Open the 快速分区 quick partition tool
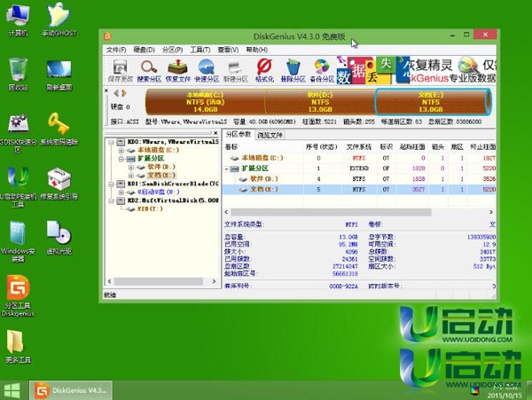Screen dimensions: 532x400 207,71
